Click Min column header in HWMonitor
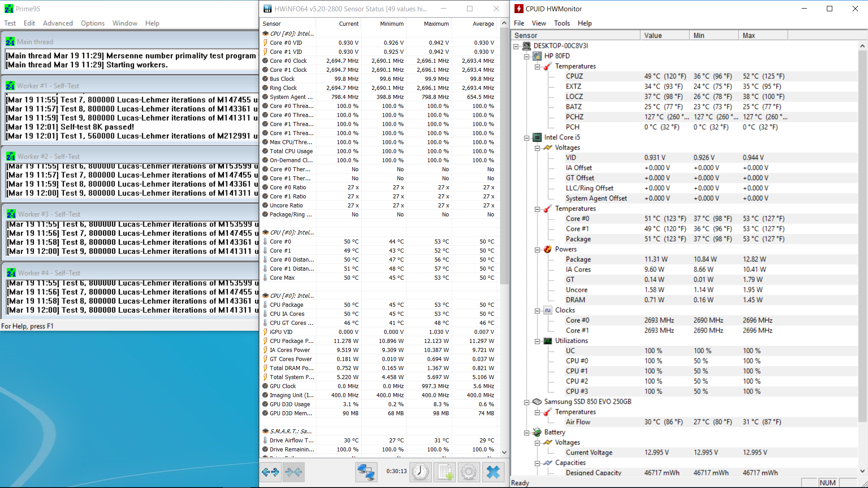The height and width of the screenshot is (488, 868). [x=714, y=35]
